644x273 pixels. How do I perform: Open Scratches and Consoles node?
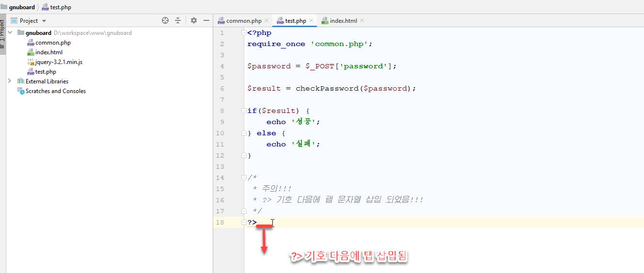(55, 91)
